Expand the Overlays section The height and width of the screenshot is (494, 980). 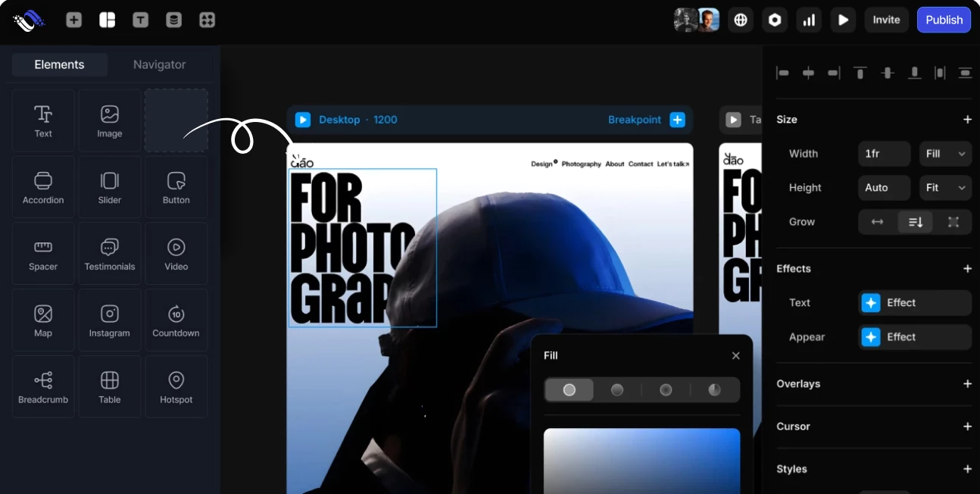coord(966,384)
